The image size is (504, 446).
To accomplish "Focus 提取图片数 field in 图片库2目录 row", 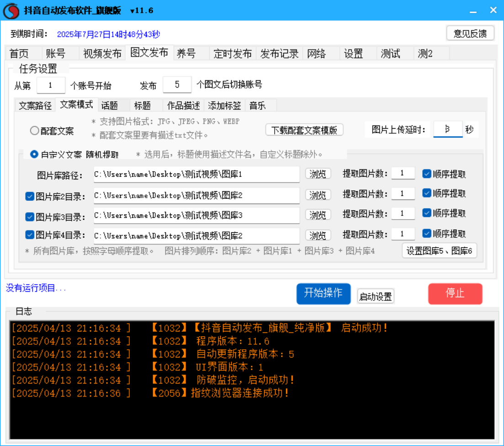I will click(x=403, y=194).
